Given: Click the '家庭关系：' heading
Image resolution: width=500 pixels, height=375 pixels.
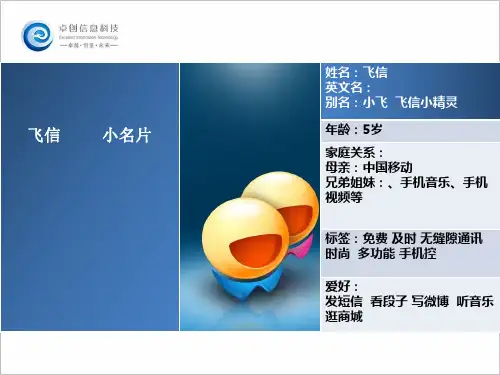Looking at the screenshot, I should coord(354,153).
